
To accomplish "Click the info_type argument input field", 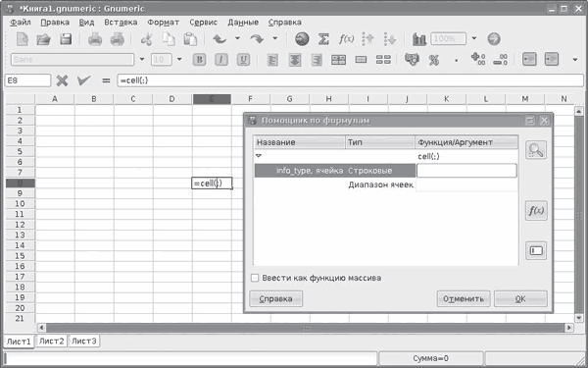I will pyautogui.click(x=466, y=171).
